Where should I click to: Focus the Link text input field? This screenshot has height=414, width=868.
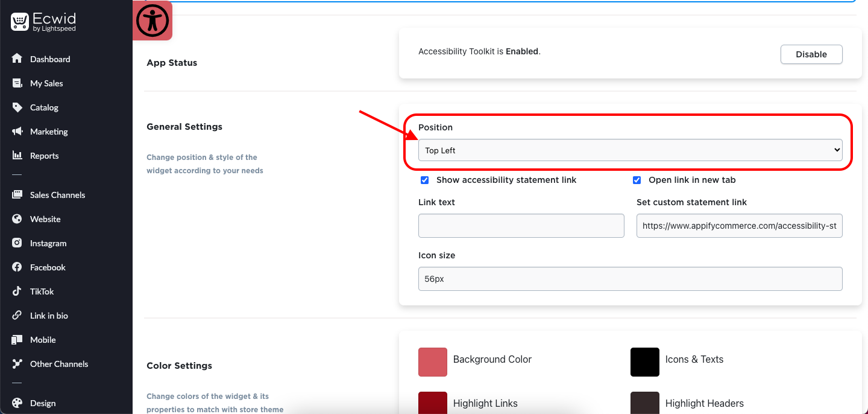coord(521,226)
